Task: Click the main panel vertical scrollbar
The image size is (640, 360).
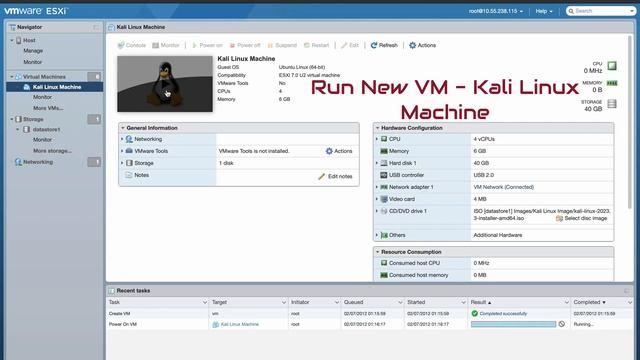Action: 630,122
